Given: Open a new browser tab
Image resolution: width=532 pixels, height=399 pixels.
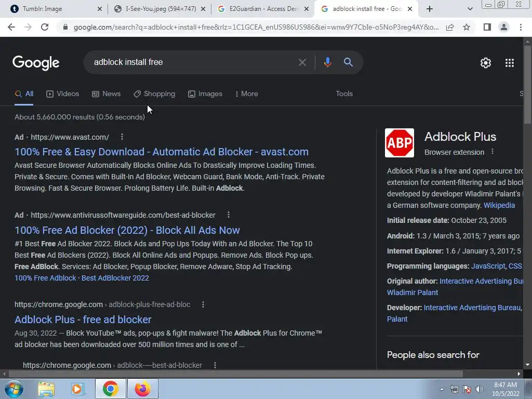Looking at the screenshot, I should 430,9.
